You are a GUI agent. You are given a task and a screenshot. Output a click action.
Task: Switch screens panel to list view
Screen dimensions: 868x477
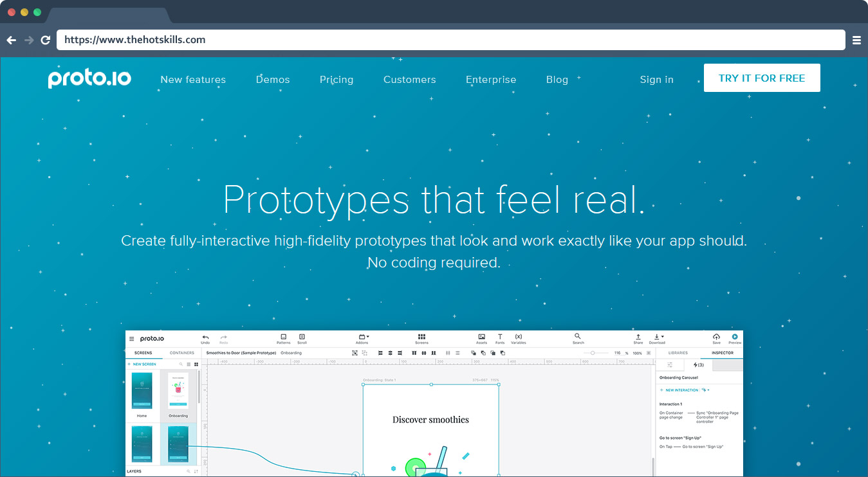click(x=189, y=364)
